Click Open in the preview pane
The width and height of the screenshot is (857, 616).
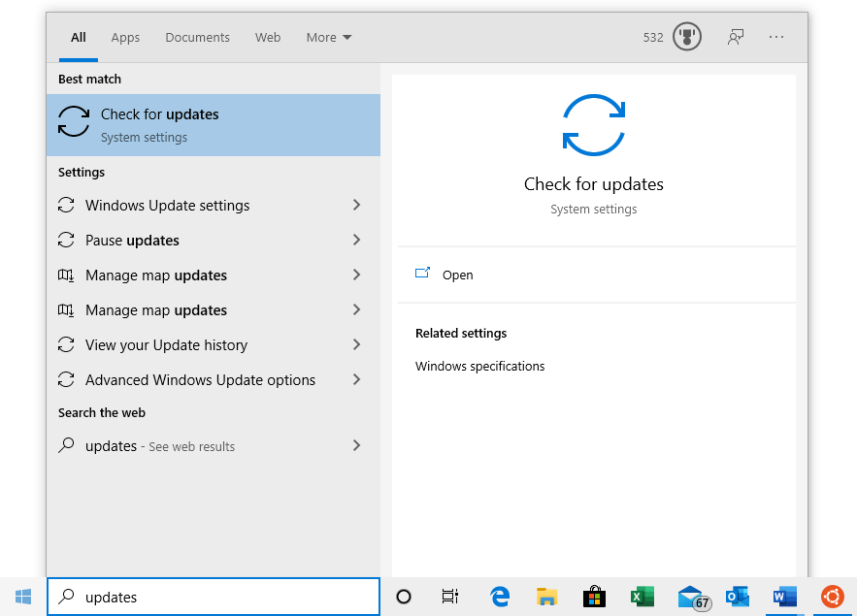(457, 276)
